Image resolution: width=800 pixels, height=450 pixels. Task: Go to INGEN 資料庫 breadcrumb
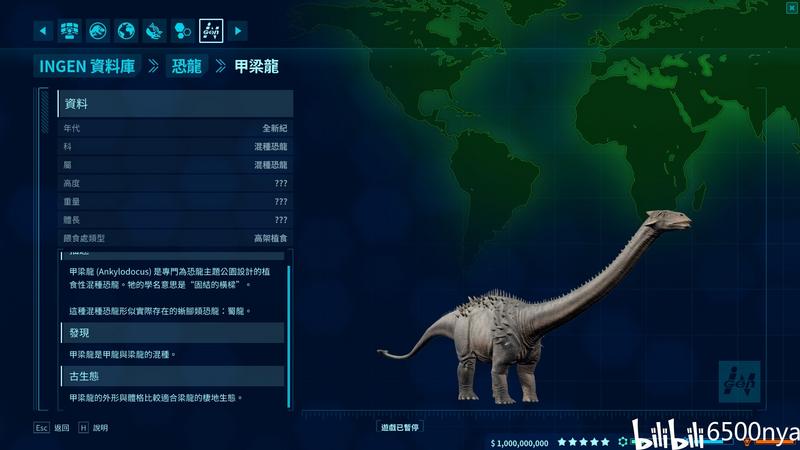click(87, 66)
